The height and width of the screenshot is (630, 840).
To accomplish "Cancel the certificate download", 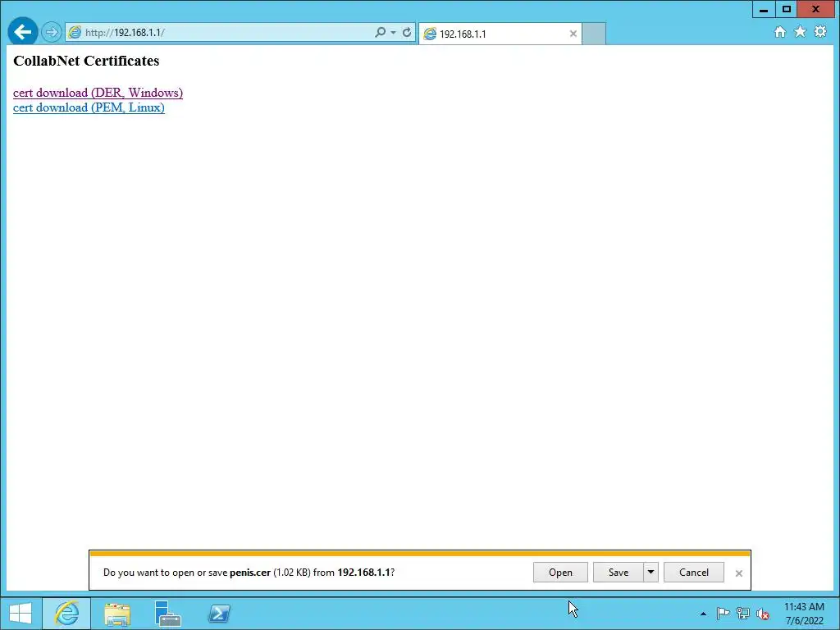I will pyautogui.click(x=694, y=572).
